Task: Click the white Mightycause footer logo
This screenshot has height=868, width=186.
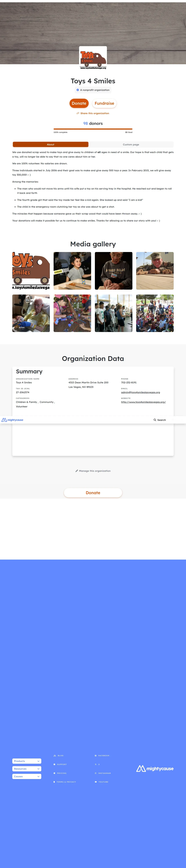Action: pos(155,768)
